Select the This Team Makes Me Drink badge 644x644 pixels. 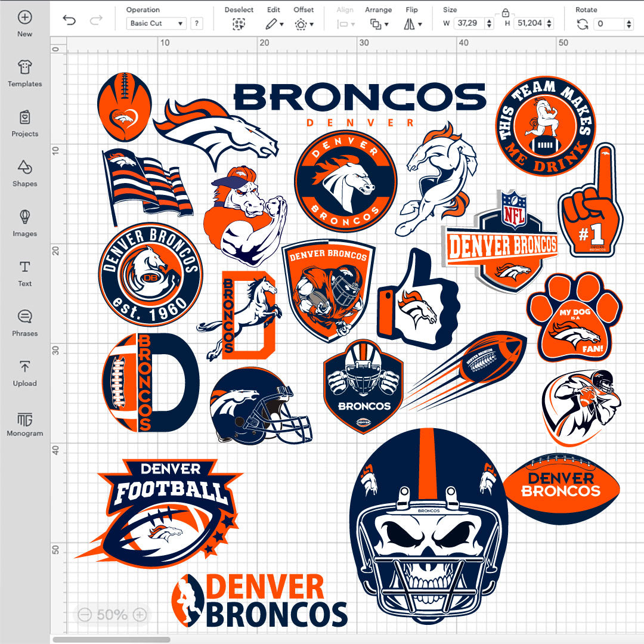point(546,126)
